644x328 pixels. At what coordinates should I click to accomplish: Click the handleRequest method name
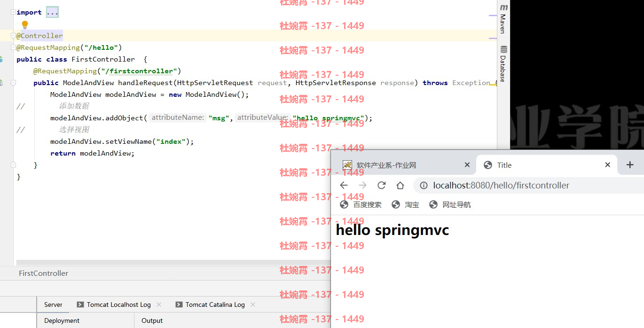point(146,83)
